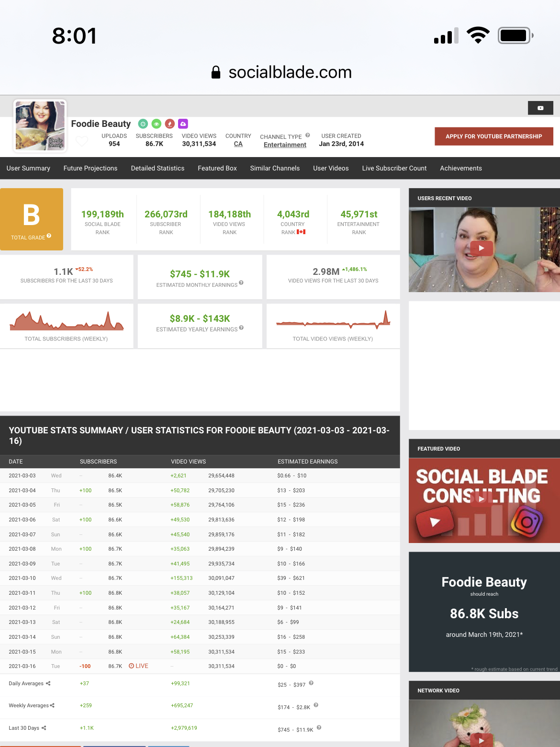Click the Estimated Earnings column header
Screen dimensions: 560x747
pyautogui.click(x=308, y=462)
